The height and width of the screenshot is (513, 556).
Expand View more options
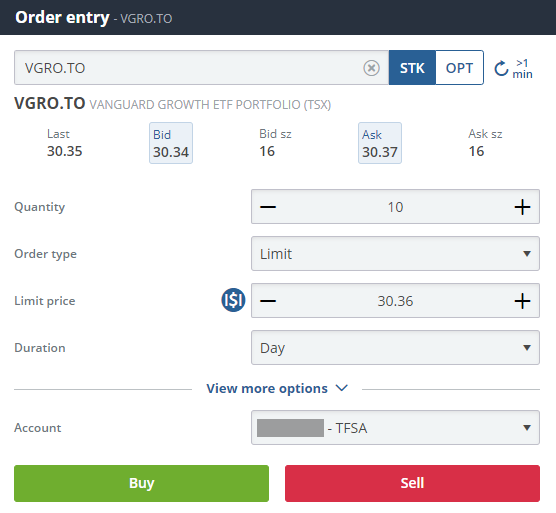pyautogui.click(x=277, y=389)
